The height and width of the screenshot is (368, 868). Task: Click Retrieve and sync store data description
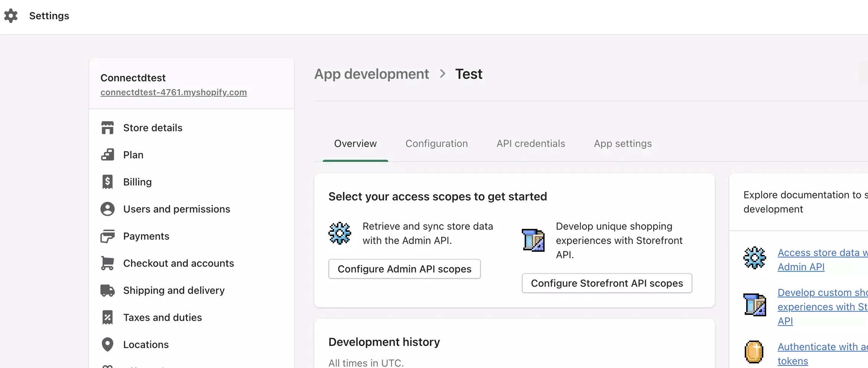428,233
